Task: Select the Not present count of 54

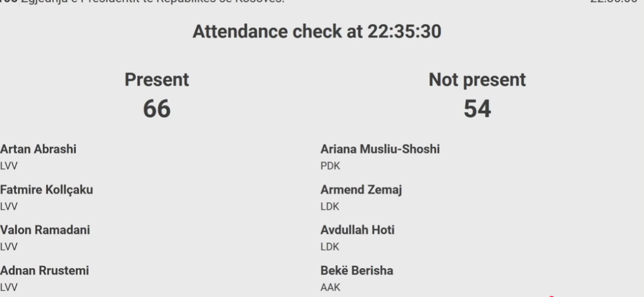Action: [x=477, y=109]
